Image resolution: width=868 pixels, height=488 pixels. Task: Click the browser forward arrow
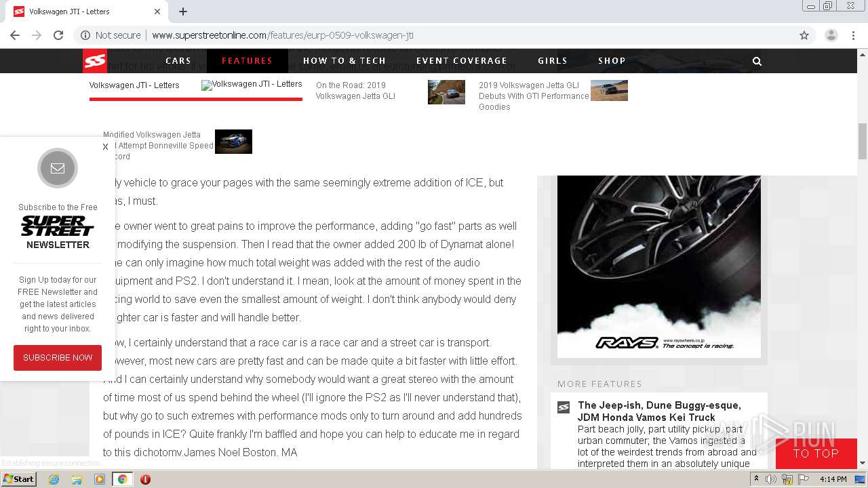coord(37,35)
